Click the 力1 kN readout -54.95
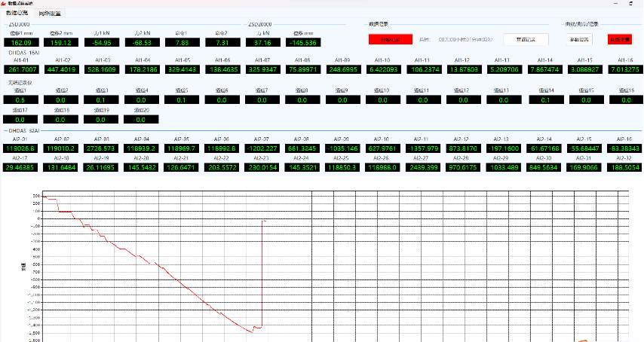 pos(102,43)
